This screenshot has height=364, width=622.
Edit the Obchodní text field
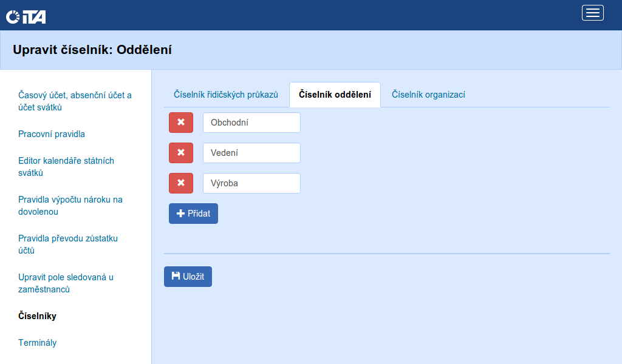tap(251, 123)
